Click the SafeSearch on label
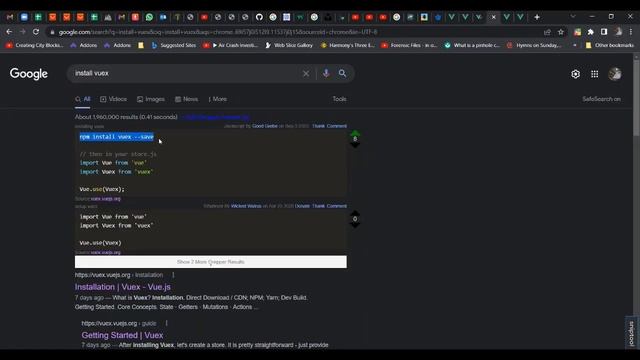 (x=601, y=99)
